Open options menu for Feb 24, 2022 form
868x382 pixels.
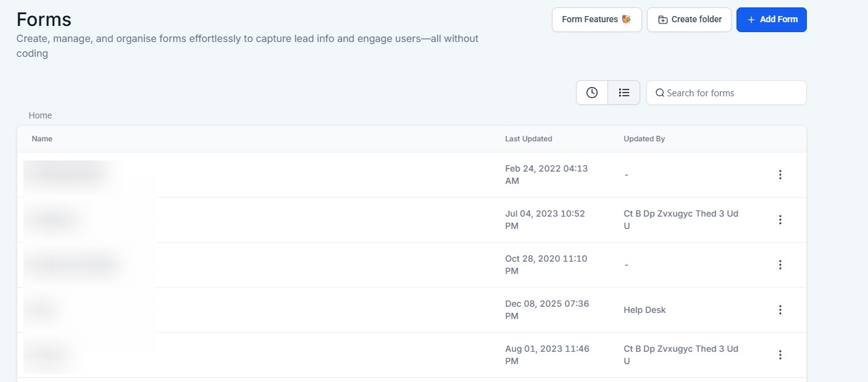click(780, 175)
